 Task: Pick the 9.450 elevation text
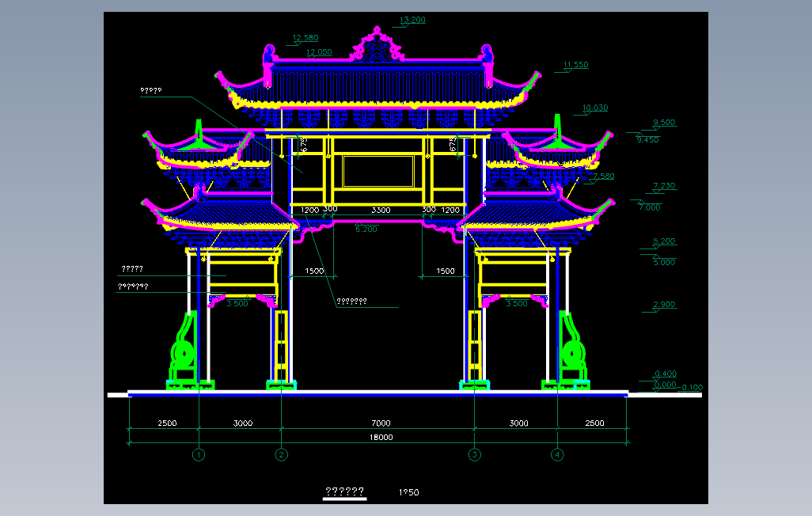tap(648, 139)
